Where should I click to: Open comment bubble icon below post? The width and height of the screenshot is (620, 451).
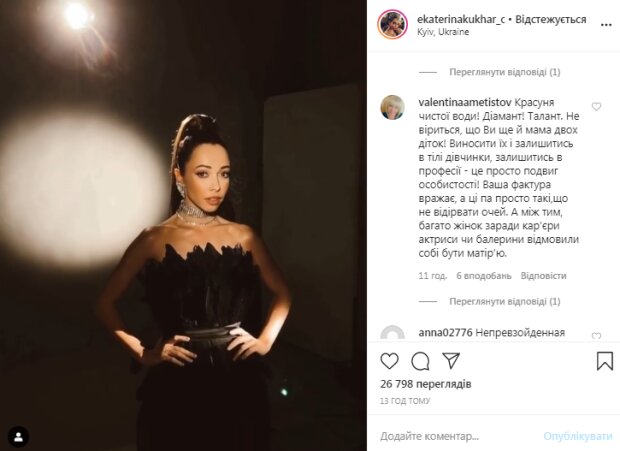pyautogui.click(x=420, y=361)
